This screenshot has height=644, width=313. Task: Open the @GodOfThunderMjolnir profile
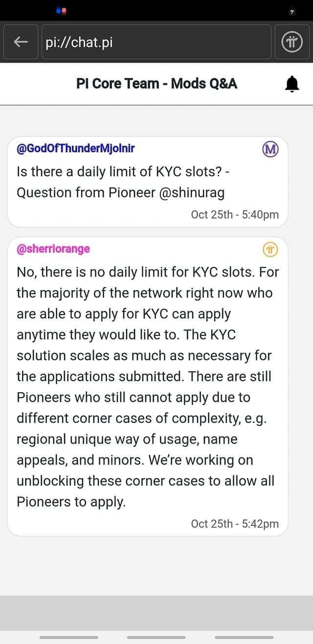[x=75, y=148]
